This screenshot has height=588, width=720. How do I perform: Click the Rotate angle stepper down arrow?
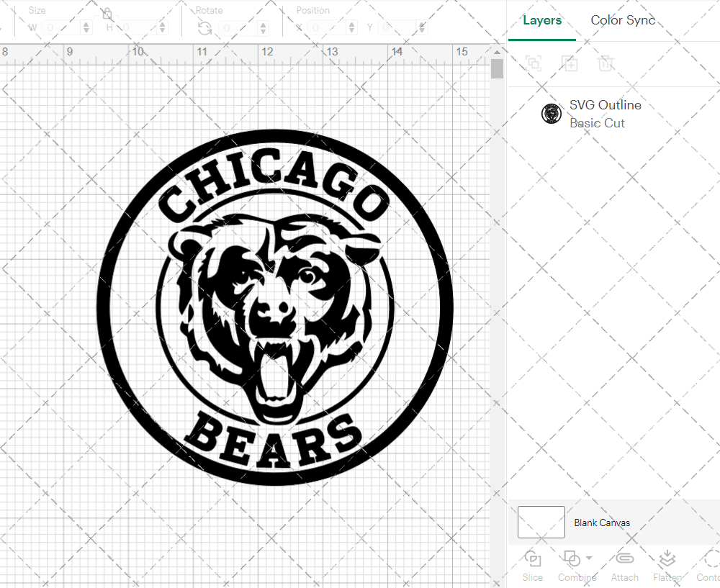point(263,31)
